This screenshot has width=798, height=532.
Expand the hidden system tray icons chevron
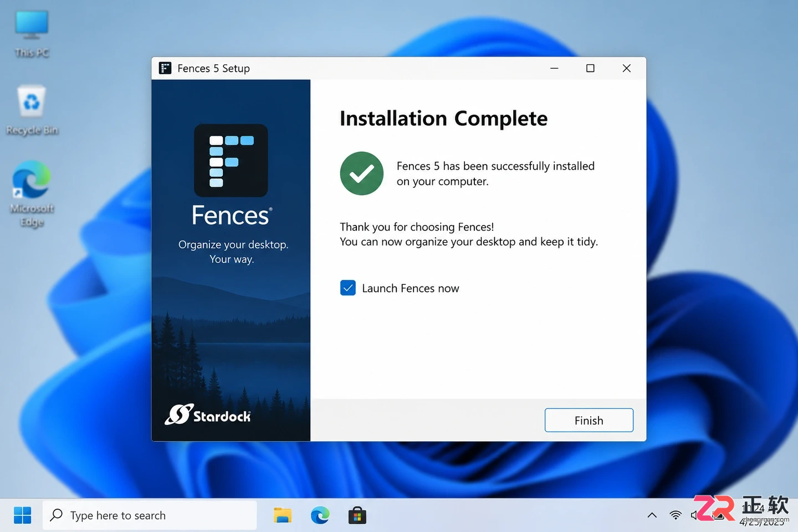[652, 515]
